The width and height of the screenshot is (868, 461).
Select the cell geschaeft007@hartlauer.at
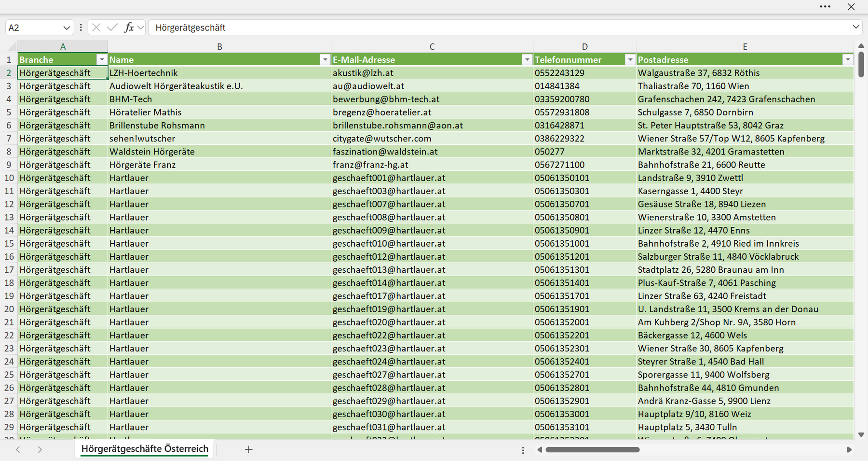tap(432, 204)
